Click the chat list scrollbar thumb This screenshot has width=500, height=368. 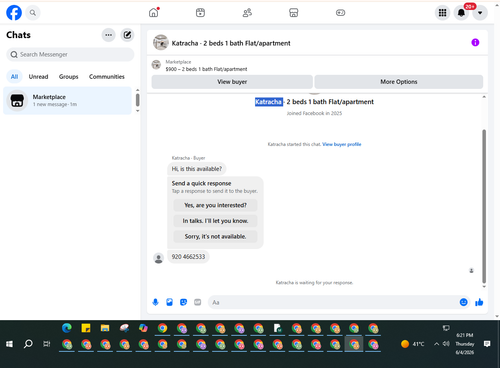[137, 100]
